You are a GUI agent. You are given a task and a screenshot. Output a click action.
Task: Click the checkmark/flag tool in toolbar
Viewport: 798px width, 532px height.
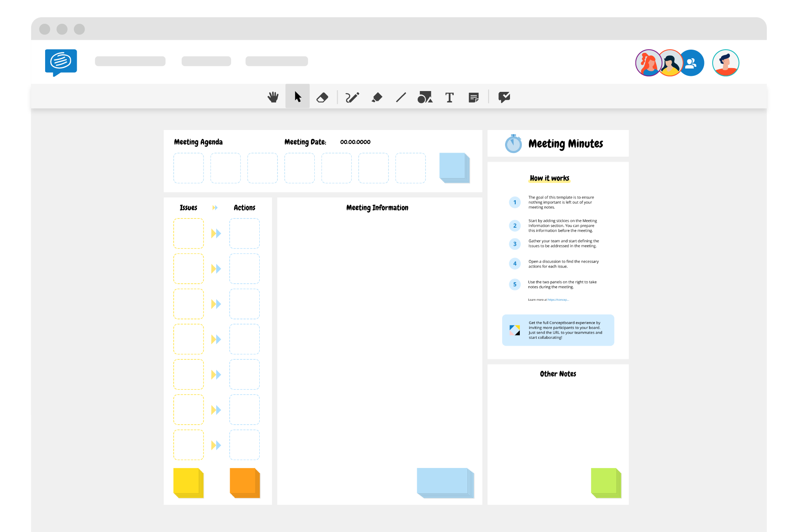point(503,97)
